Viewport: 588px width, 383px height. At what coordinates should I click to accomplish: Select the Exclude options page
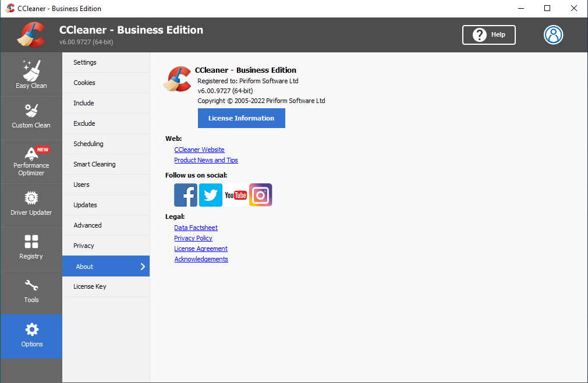pyautogui.click(x=106, y=123)
